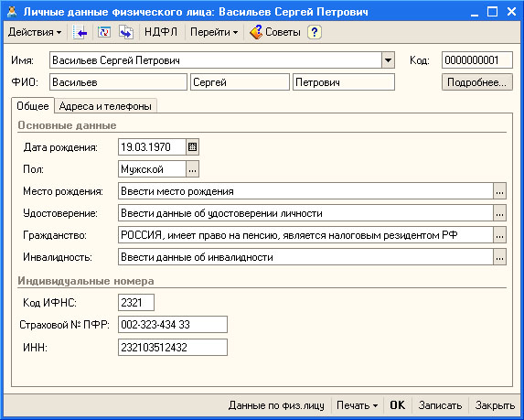The image size is (524, 420).
Task: Click the copy documents toolbar icon
Action: [x=126, y=32]
